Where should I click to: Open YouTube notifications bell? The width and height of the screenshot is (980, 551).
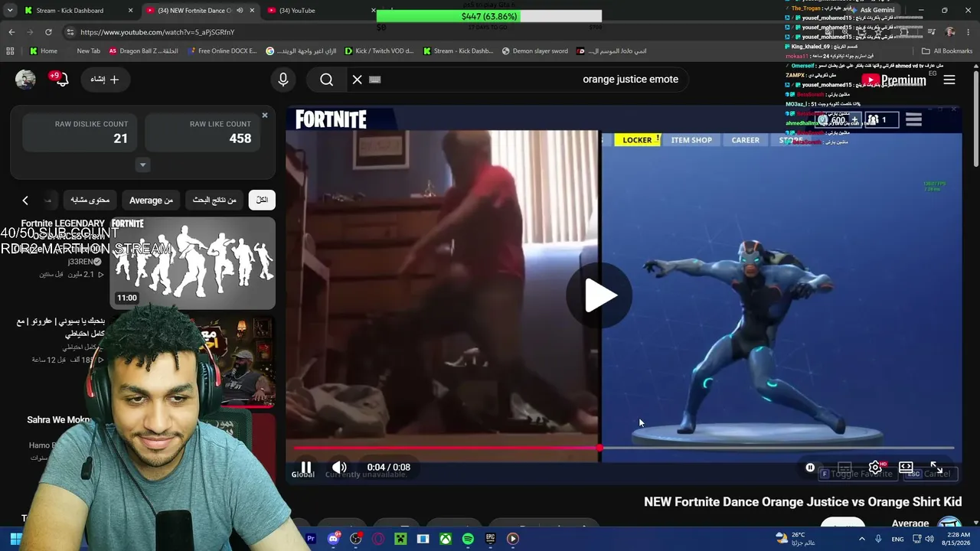[x=63, y=80]
